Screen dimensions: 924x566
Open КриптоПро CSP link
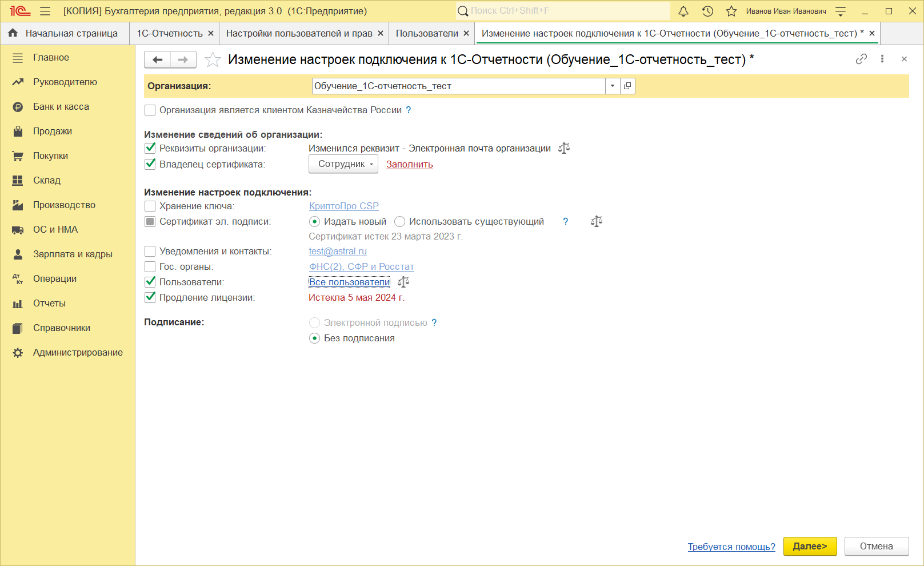point(344,206)
